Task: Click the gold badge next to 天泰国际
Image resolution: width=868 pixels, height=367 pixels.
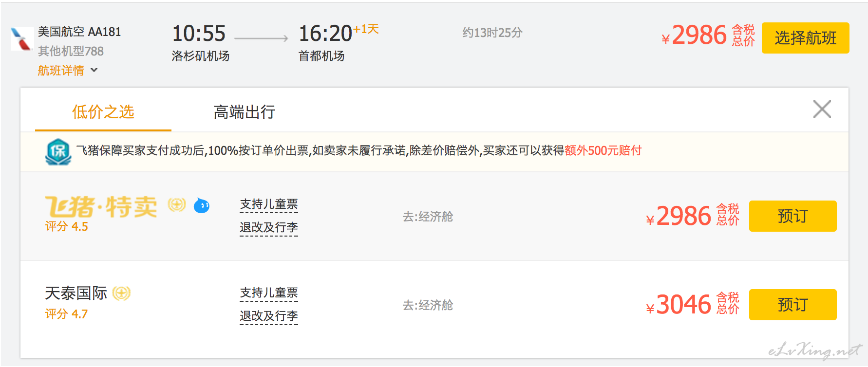Action: [121, 293]
